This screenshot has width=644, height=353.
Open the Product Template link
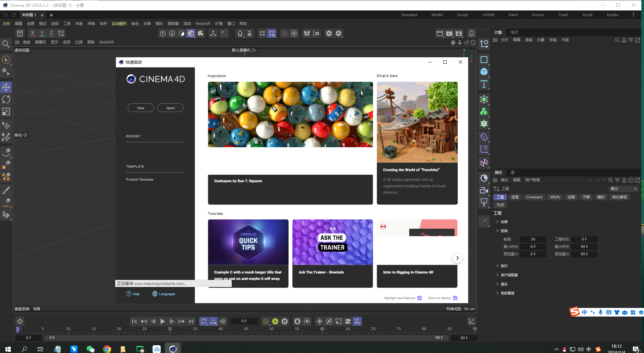coord(139,180)
